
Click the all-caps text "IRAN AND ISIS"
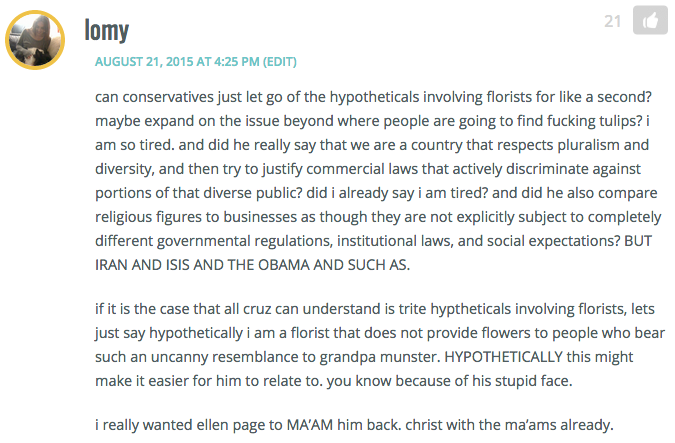pyautogui.click(x=142, y=265)
